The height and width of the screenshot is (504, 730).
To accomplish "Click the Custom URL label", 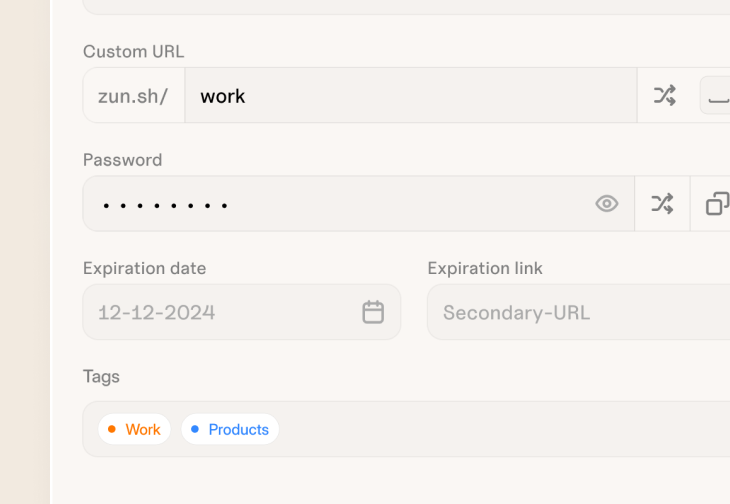I will [x=133, y=52].
